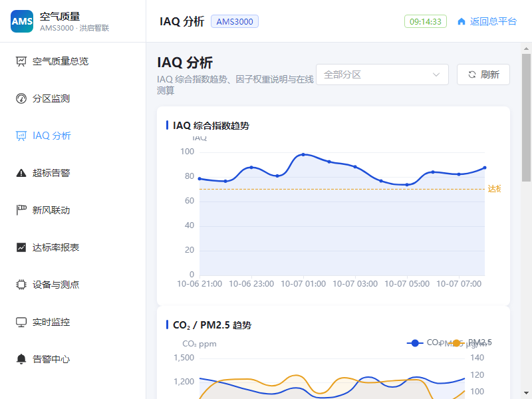Navigate to 新风联动
The width and height of the screenshot is (532, 399).
click(73, 210)
